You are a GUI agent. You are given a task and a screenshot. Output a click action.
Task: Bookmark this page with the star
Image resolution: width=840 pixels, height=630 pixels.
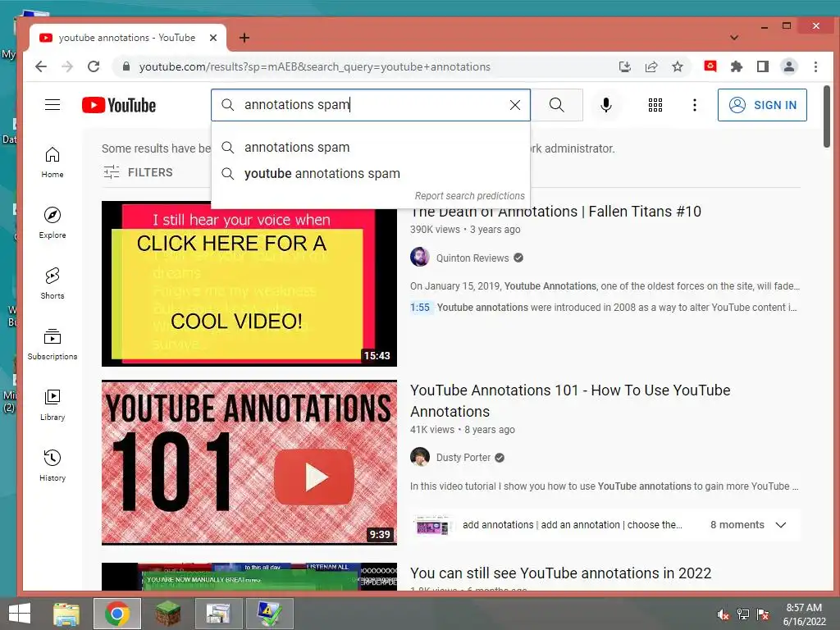(x=678, y=66)
